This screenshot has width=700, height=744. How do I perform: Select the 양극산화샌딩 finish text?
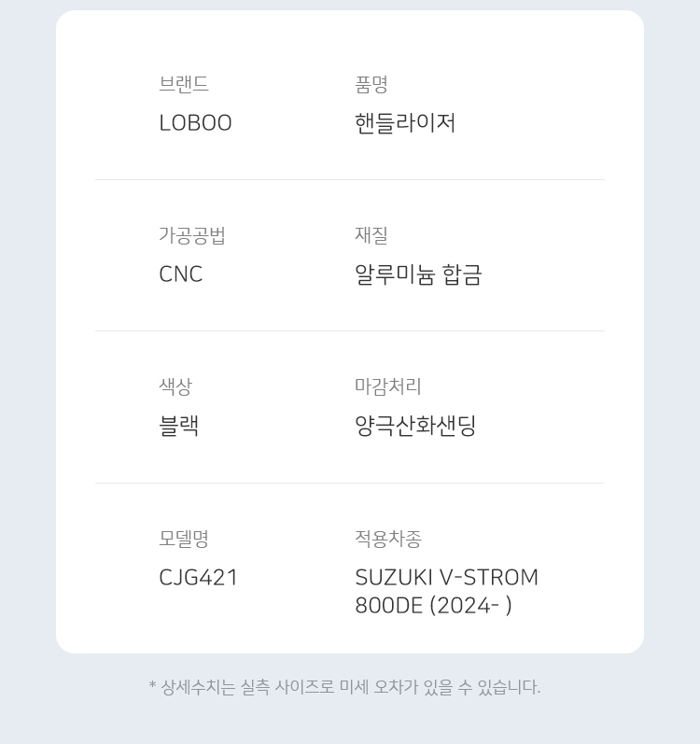[x=415, y=426]
